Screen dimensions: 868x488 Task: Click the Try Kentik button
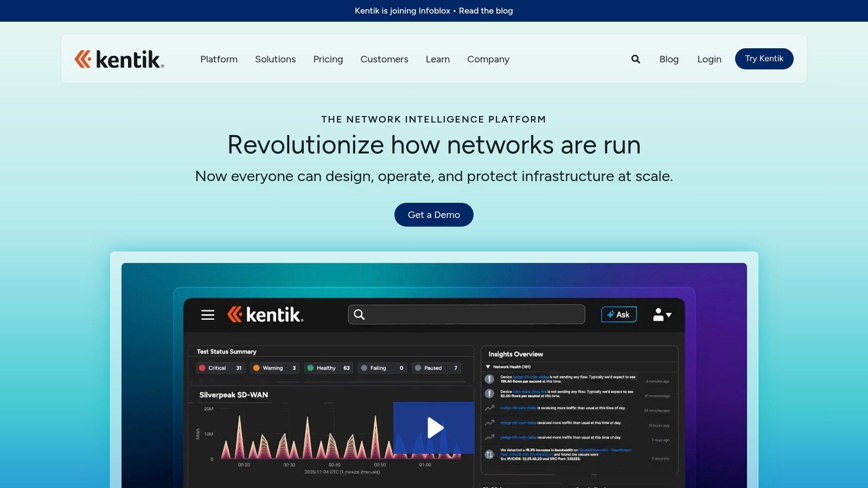[x=764, y=59]
